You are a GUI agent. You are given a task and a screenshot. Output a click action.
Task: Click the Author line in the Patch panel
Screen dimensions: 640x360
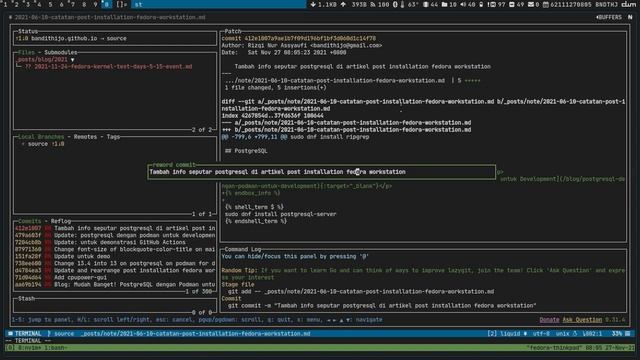(x=302, y=45)
